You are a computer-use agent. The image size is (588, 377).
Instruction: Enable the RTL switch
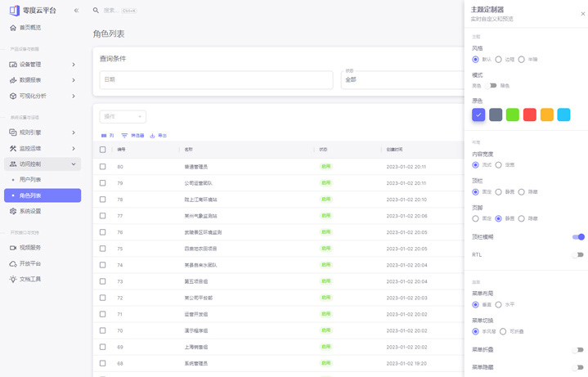pyautogui.click(x=579, y=255)
